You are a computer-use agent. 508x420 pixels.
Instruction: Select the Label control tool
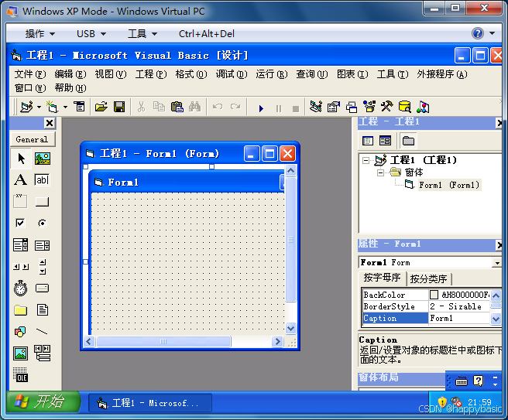pos(20,180)
